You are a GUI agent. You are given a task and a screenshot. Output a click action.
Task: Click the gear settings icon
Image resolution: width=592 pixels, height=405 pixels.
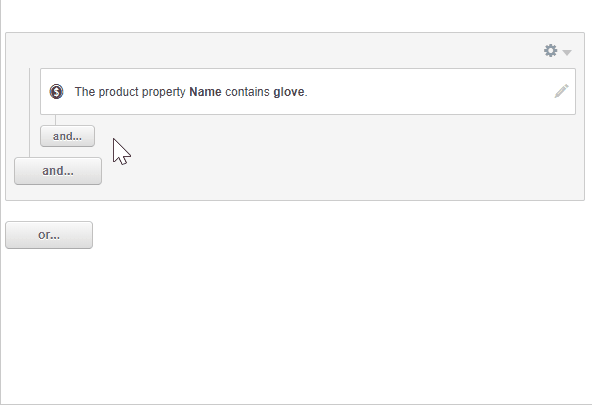[550, 51]
